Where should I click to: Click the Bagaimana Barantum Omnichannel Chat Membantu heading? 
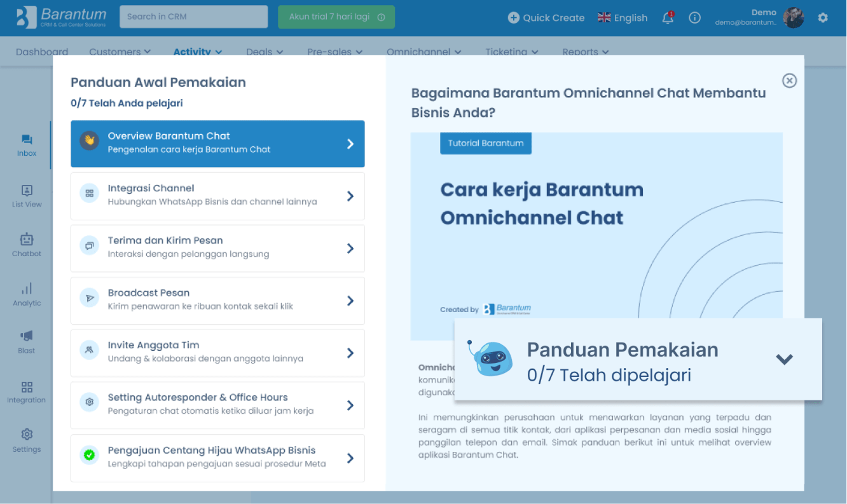[x=588, y=102]
